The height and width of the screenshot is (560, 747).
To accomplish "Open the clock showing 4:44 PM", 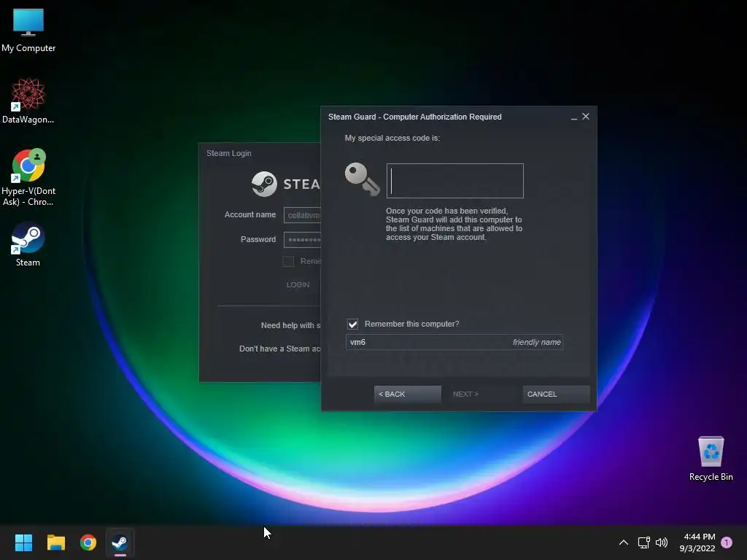I will [697, 542].
